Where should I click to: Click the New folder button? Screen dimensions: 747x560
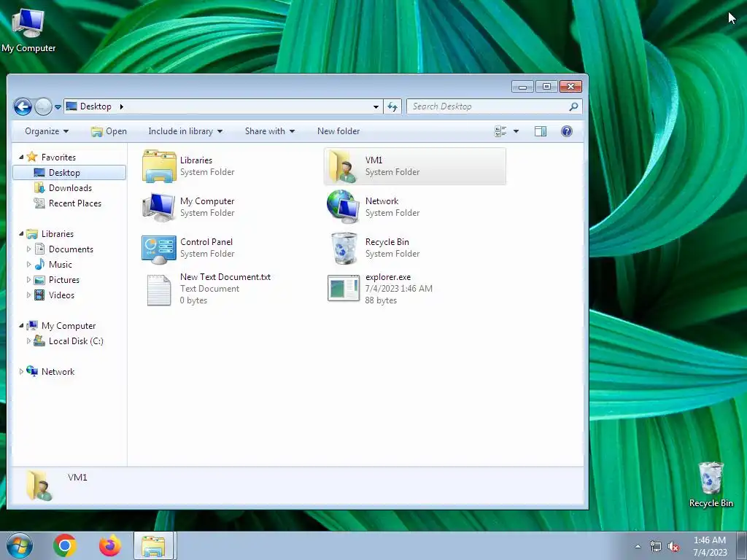338,131
